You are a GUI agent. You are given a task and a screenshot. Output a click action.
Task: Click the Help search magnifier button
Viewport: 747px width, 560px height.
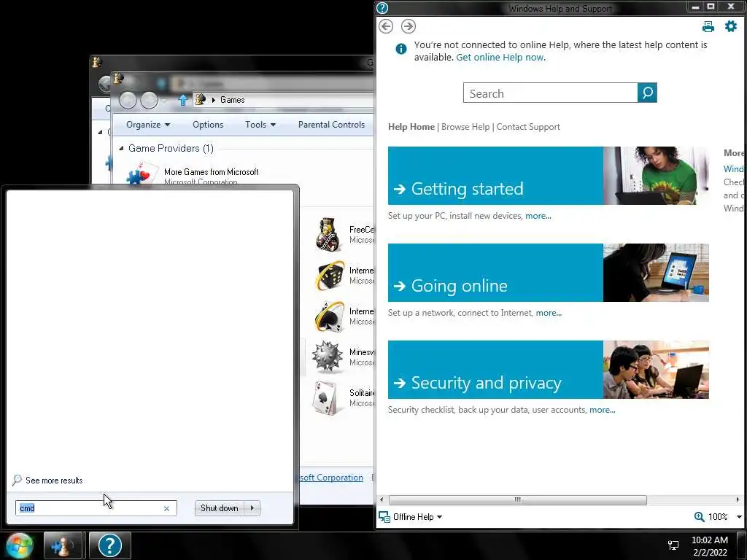(x=647, y=93)
